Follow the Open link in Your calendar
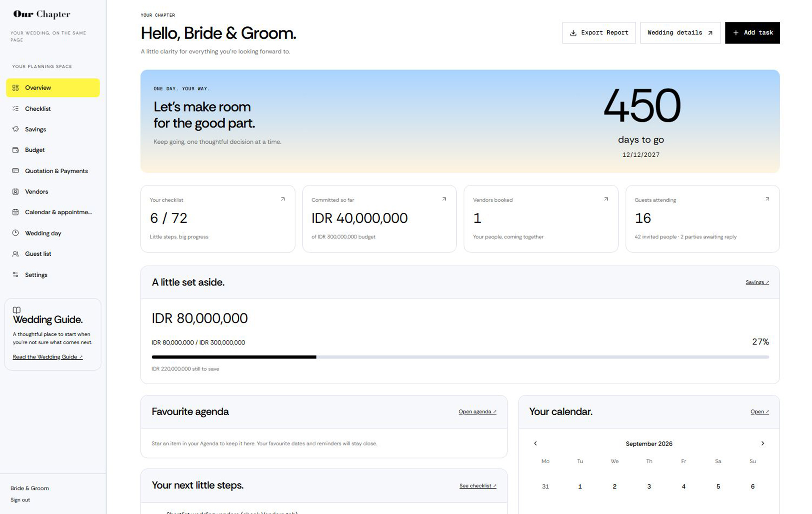Screen dimensions: 812x514 [x=760, y=412]
